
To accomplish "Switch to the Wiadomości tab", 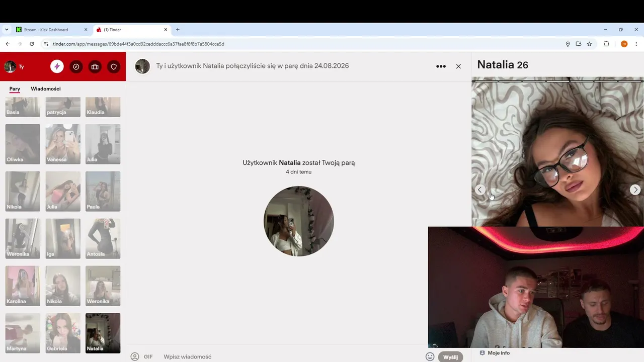I will pos(46,89).
